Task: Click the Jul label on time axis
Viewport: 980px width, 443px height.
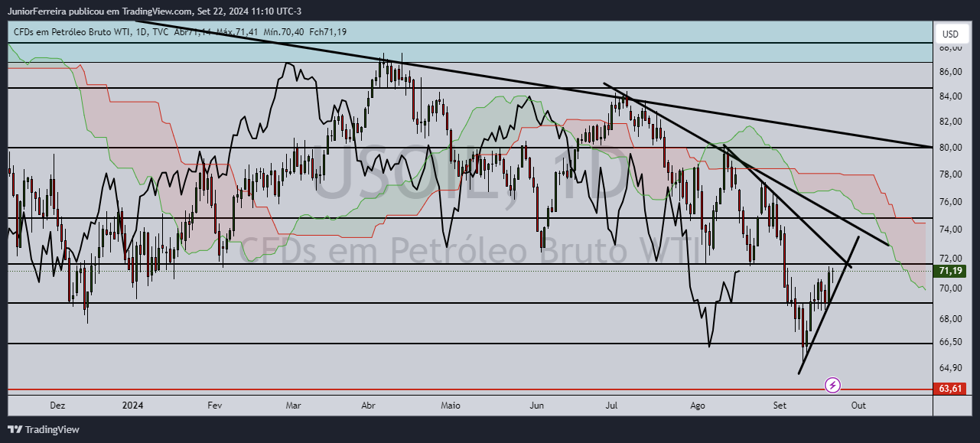Action: pos(612,406)
